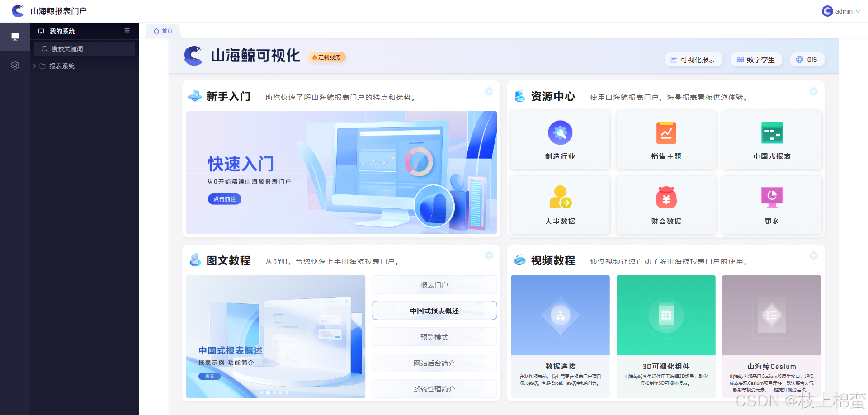Click the 点击前往 button in 快速入门
Image resolution: width=868 pixels, height=415 pixels.
coord(225,199)
